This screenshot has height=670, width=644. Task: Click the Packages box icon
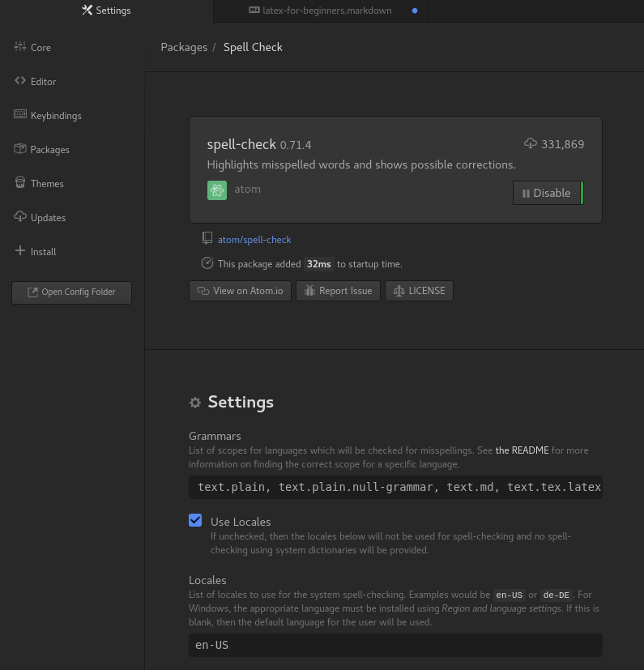coord(20,148)
